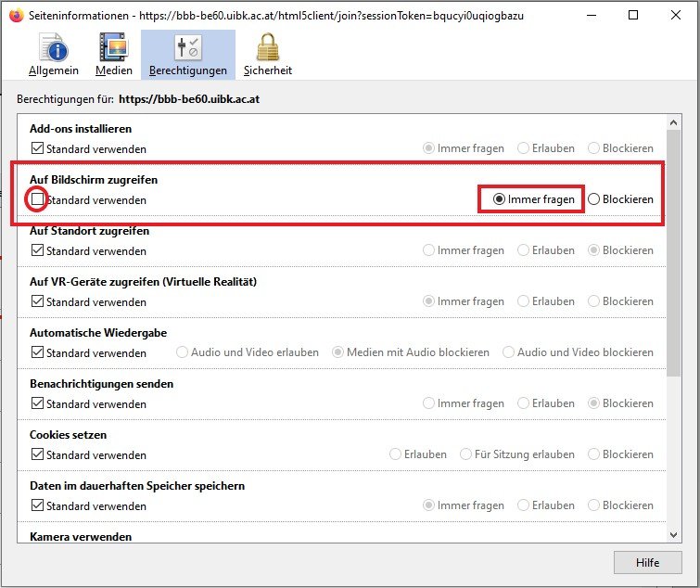
Task: Select Immer fragen for dauerhaften Speicher
Action: 428,505
